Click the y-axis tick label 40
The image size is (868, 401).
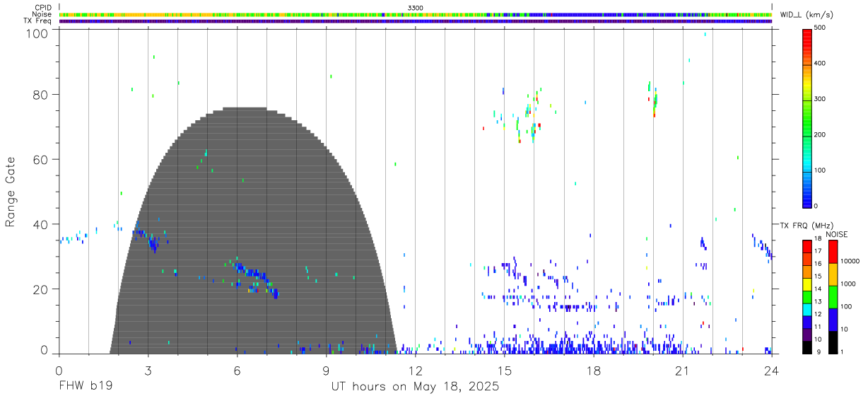[41, 225]
